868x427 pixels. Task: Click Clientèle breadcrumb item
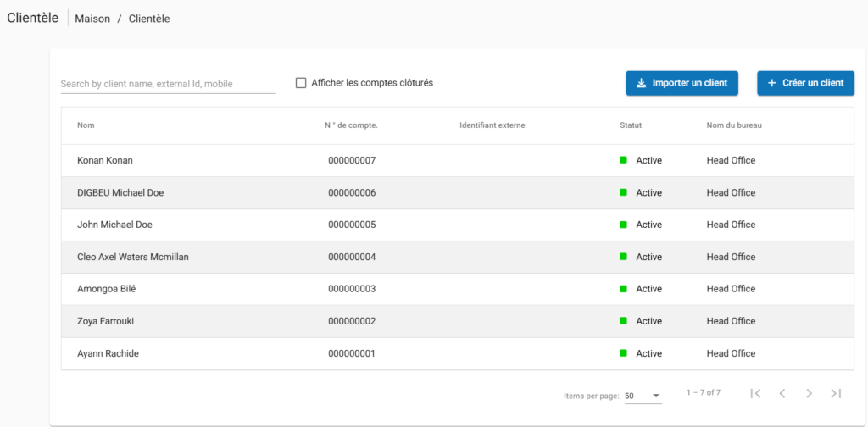pos(149,19)
